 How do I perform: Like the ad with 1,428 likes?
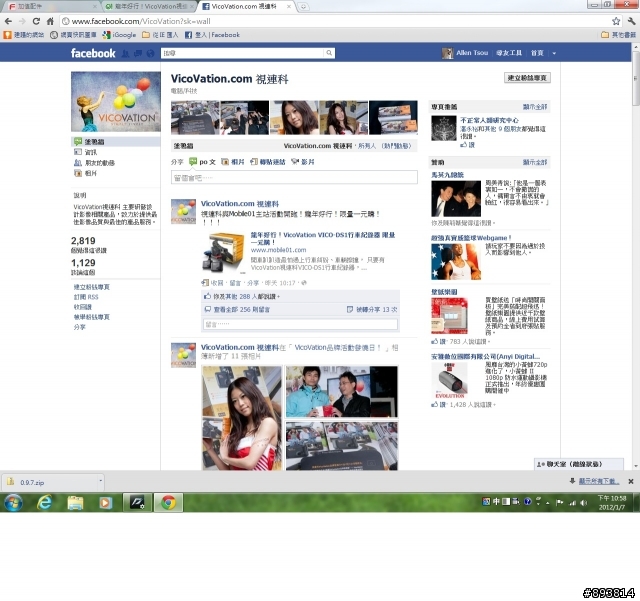(x=438, y=405)
